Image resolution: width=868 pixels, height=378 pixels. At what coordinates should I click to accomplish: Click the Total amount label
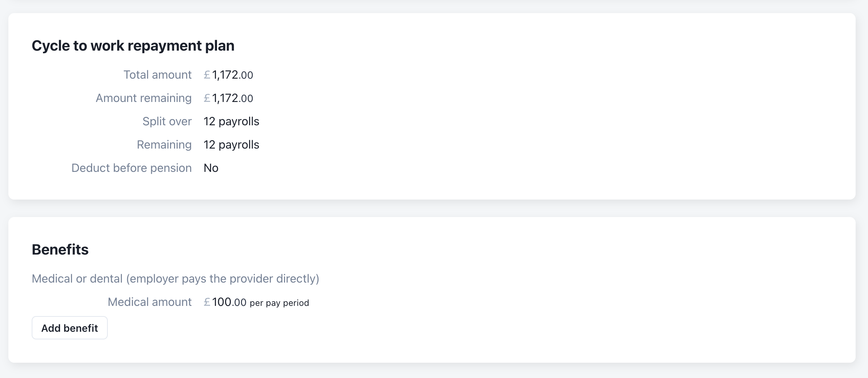coord(157,75)
